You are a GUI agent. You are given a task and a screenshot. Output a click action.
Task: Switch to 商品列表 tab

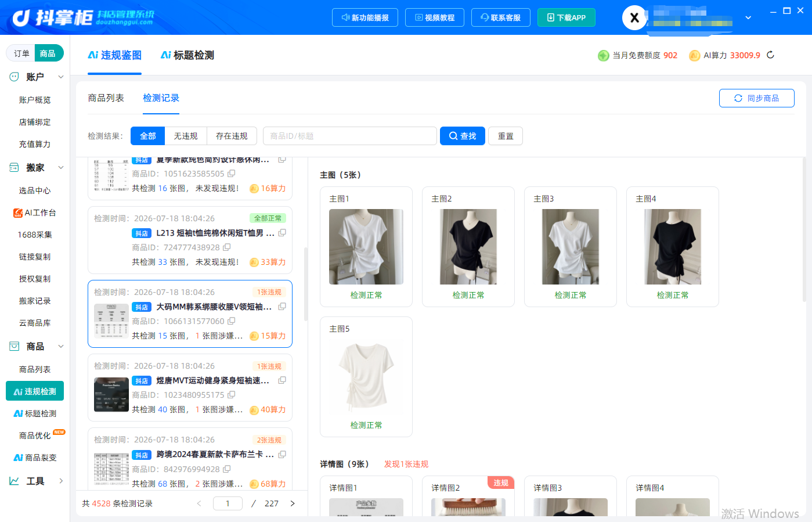(106, 98)
